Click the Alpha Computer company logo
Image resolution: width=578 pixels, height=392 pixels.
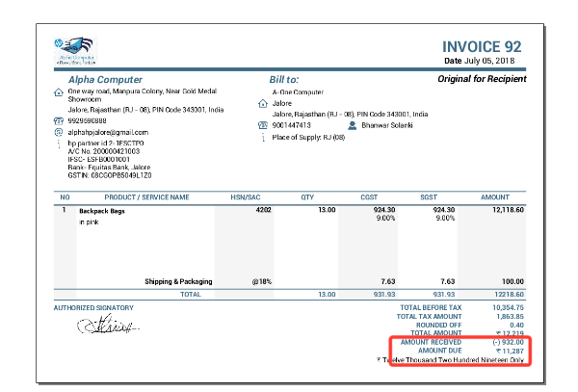pos(77,49)
